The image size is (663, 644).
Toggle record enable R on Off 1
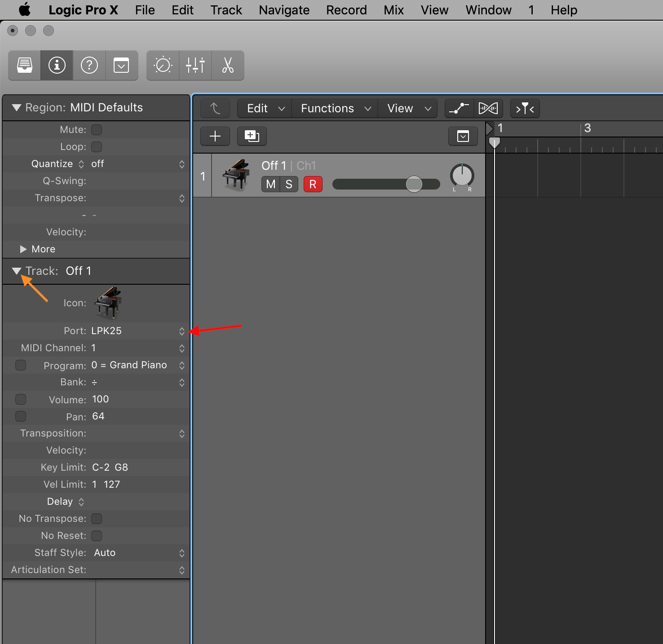pyautogui.click(x=313, y=184)
